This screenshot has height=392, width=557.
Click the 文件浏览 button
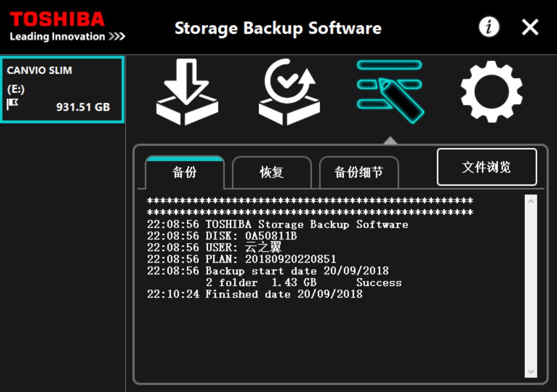487,167
